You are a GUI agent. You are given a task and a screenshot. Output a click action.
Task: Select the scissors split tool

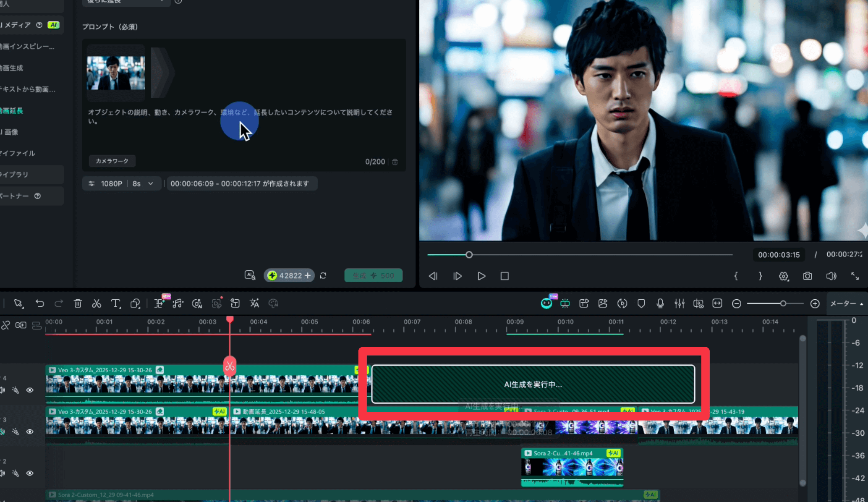[97, 303]
